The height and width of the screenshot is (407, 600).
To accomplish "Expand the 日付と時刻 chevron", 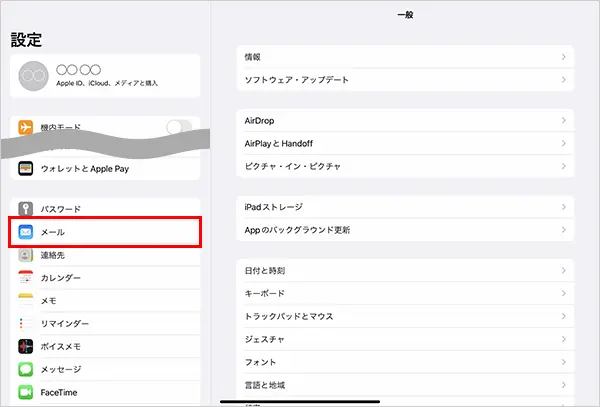I will click(564, 270).
